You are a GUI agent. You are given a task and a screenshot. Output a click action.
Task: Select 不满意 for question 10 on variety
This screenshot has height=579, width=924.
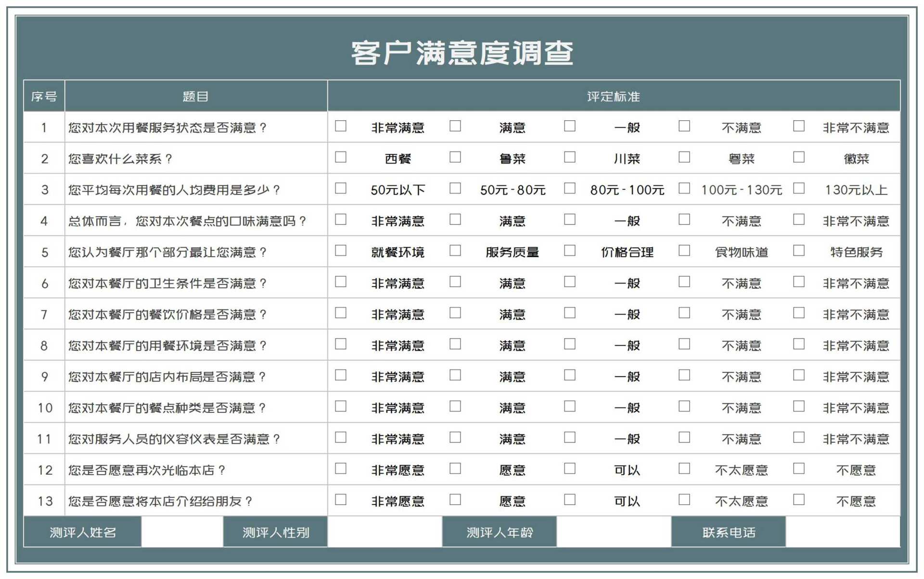[684, 406]
